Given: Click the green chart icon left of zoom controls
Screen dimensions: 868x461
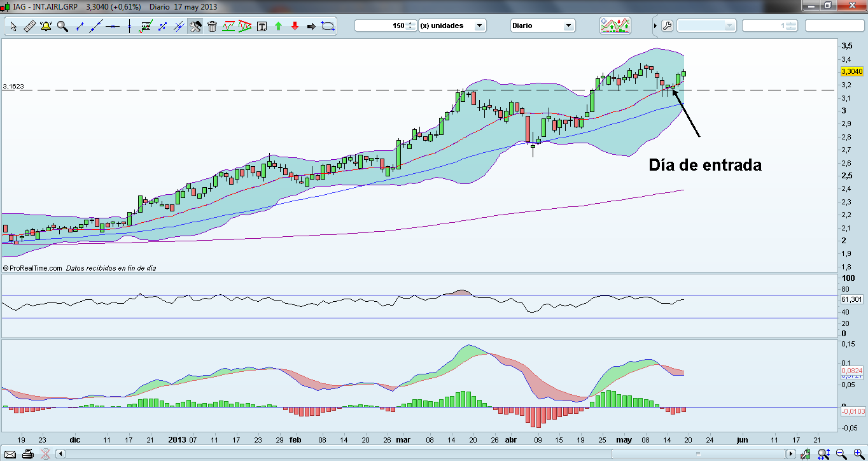Looking at the screenshot, I should pos(806,454).
